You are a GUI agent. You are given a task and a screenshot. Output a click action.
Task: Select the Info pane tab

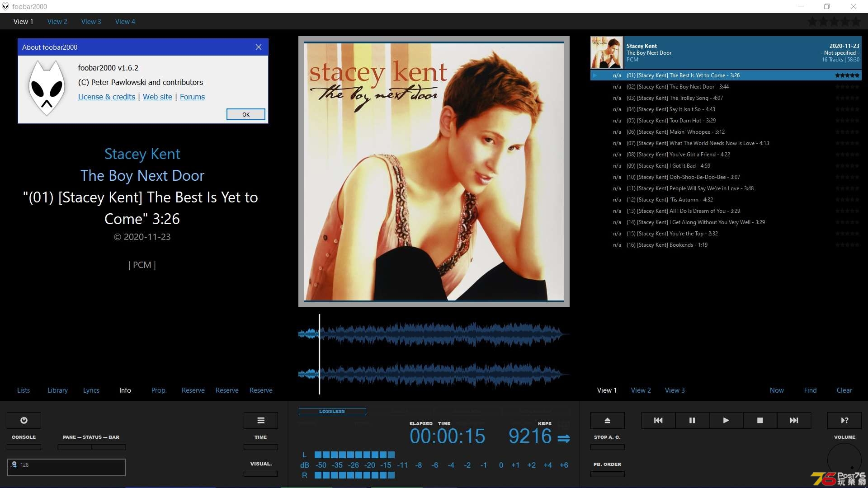click(x=125, y=390)
